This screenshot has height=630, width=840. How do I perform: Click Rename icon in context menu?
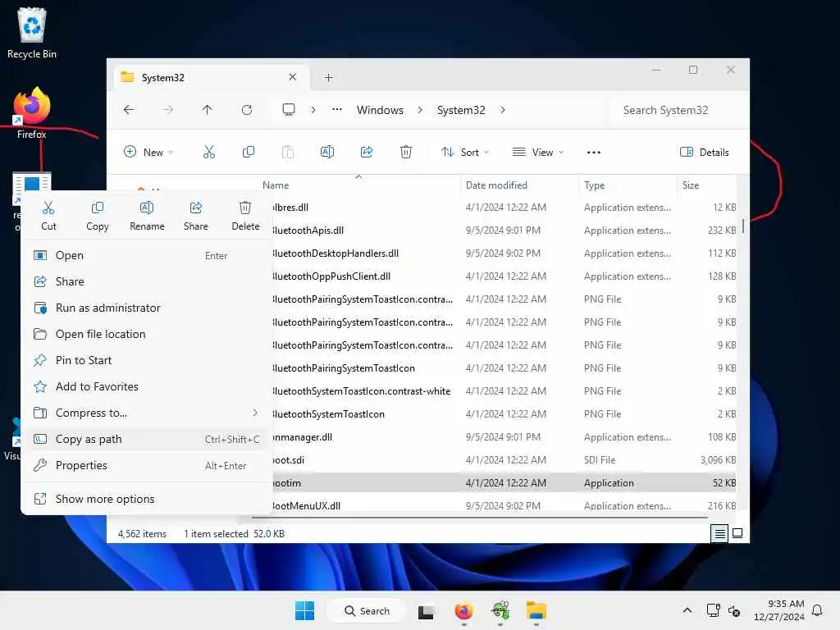(147, 208)
